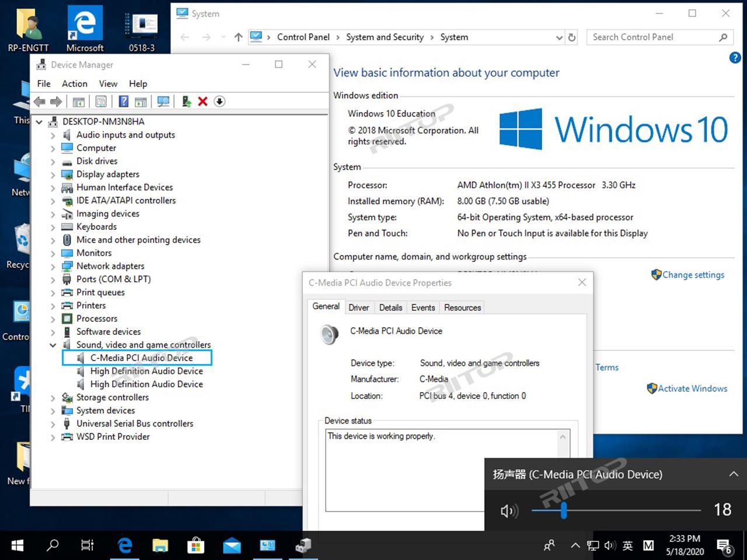
Task: Click Forward arrow in Device Manager toolbar
Action: (56, 101)
